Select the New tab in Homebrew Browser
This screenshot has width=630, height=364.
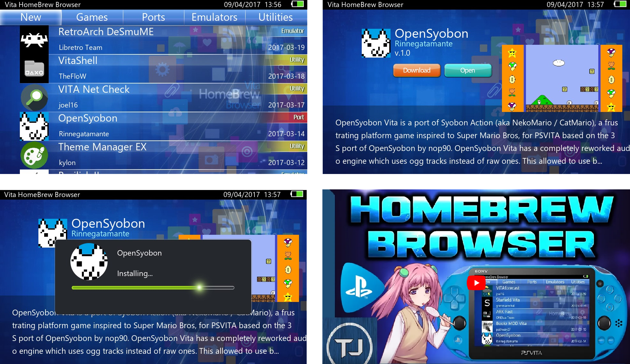[x=30, y=16]
